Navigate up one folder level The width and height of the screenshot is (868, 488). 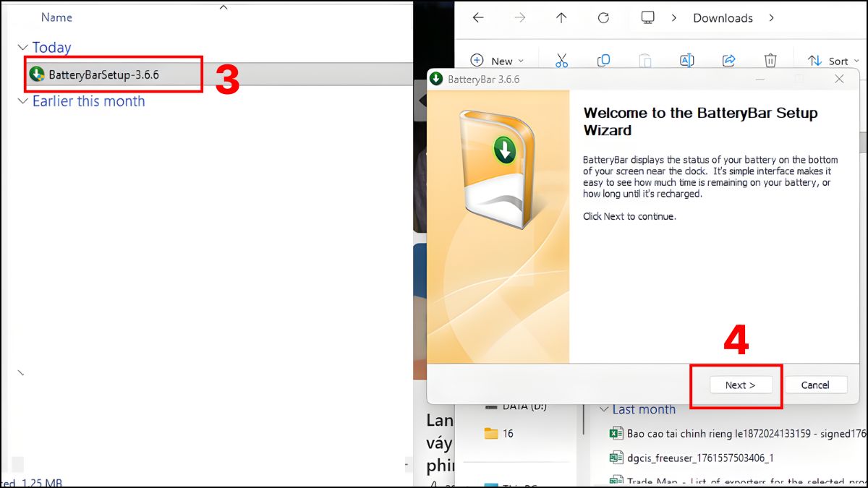(561, 18)
